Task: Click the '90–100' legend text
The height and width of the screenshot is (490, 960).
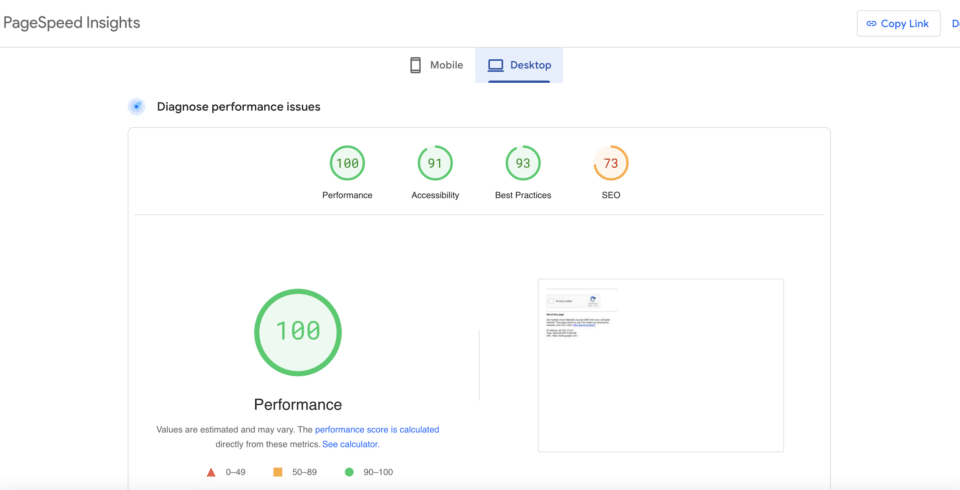Action: click(378, 472)
